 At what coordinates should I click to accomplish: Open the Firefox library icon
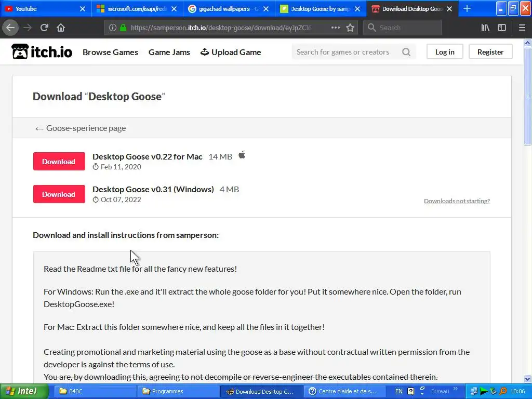pos(485,28)
